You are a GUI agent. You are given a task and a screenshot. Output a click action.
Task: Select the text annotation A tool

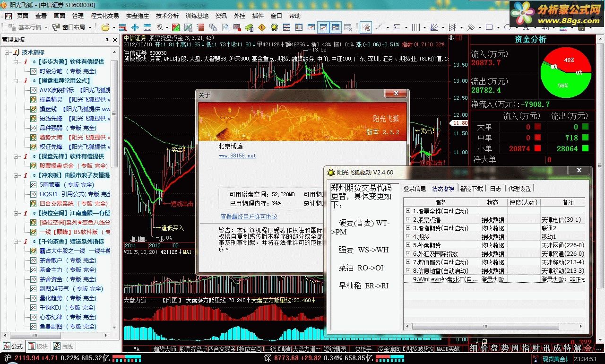[x=526, y=27]
